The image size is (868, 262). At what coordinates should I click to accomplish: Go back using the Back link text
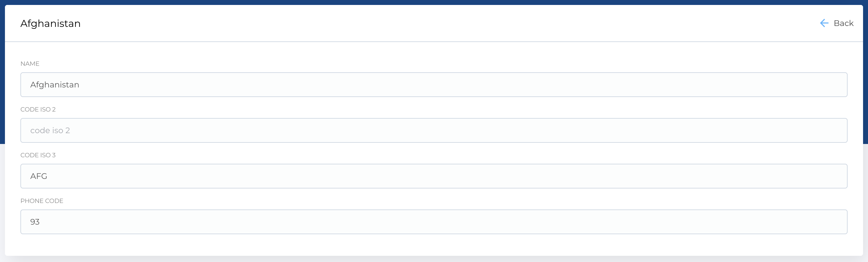pos(843,23)
